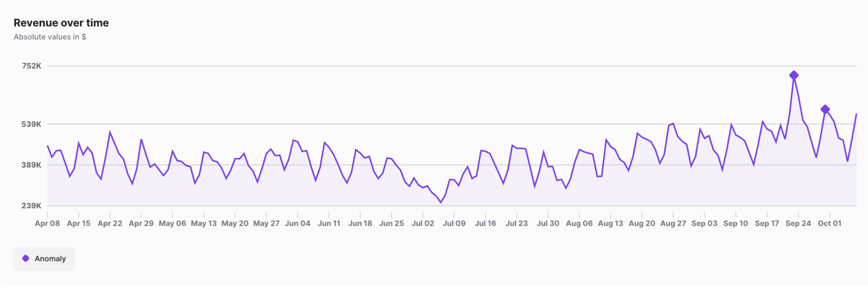The image size is (868, 289).
Task: Select the Oct 01 date label
Action: 829,223
